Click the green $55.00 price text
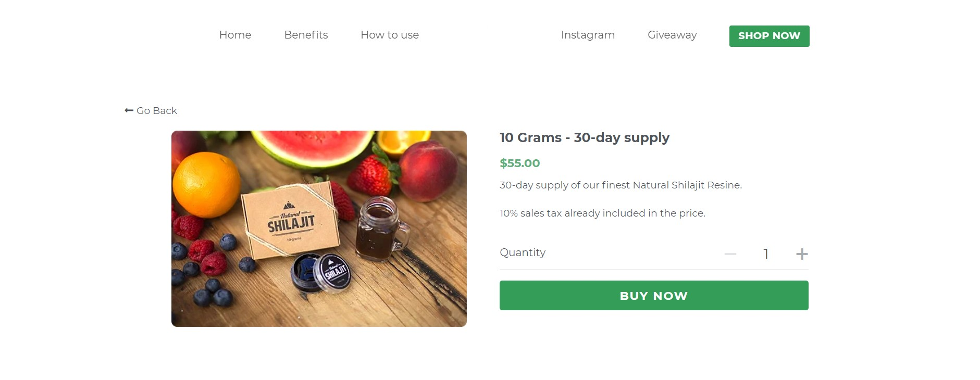 [x=519, y=163]
